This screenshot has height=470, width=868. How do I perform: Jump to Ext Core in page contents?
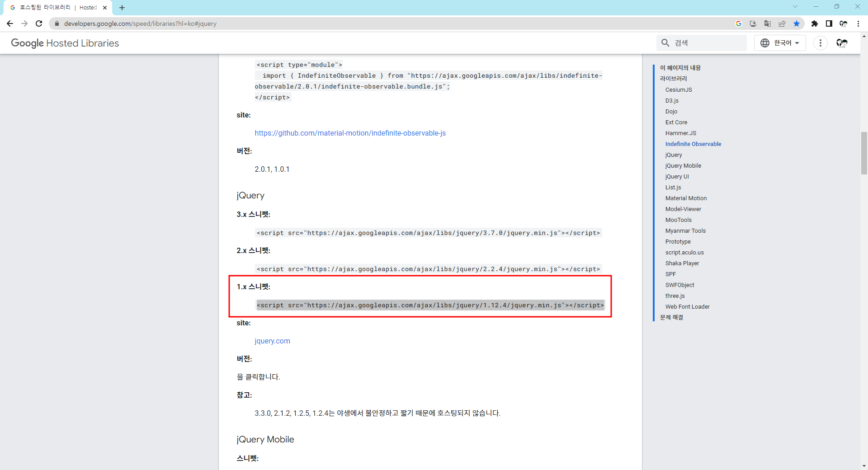pos(676,122)
